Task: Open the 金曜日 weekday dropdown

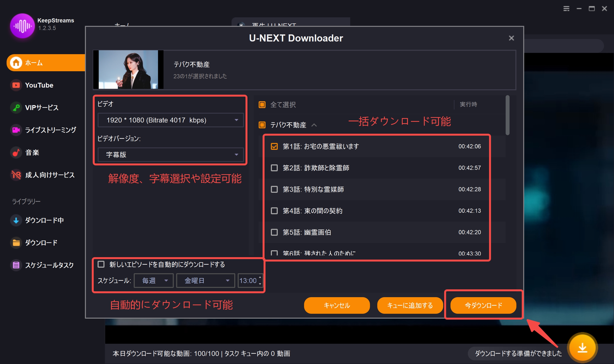Action: click(205, 280)
